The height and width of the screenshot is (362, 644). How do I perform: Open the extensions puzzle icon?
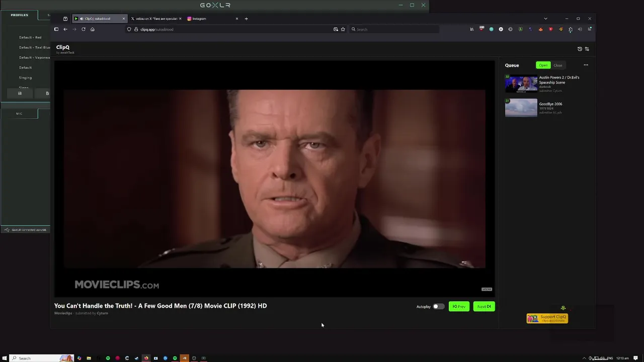(571, 29)
